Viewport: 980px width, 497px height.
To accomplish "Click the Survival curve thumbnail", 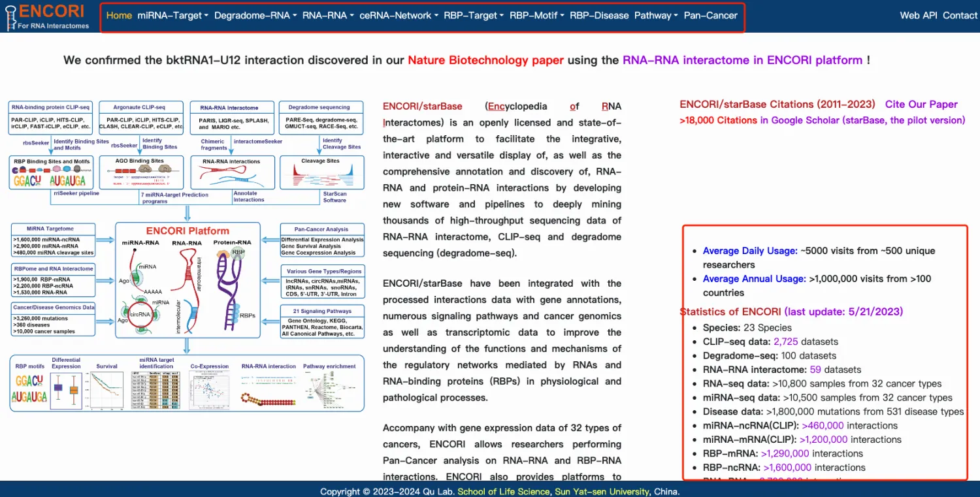I will click(107, 391).
